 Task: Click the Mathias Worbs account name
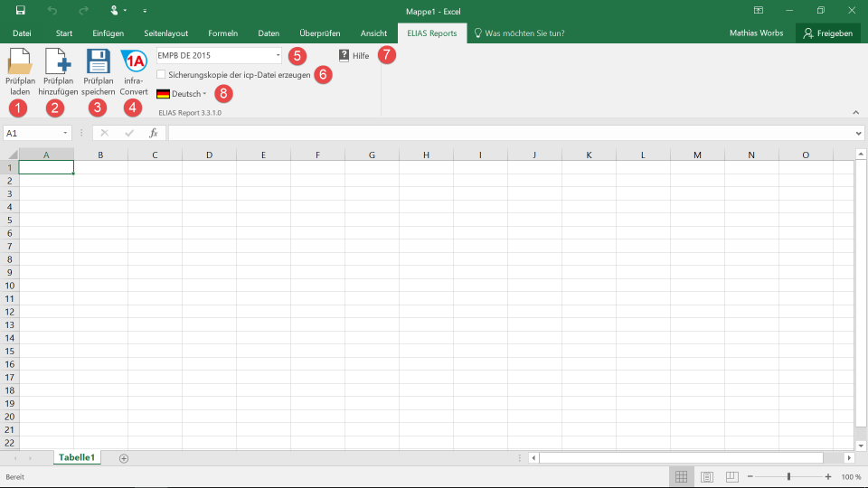tap(756, 33)
